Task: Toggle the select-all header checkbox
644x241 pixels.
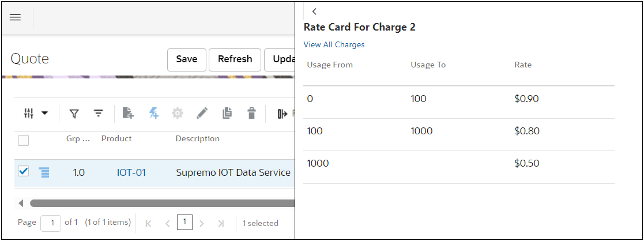Action: [x=24, y=140]
